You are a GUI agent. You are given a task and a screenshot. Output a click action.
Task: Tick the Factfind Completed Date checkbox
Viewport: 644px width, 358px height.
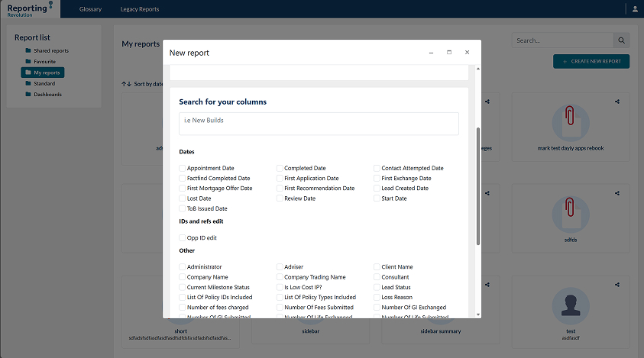(x=182, y=178)
